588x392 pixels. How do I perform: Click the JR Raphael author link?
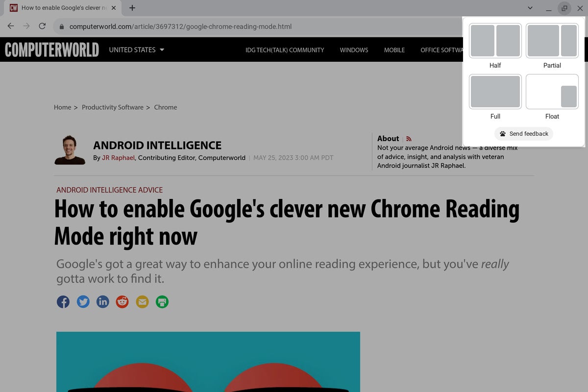point(119,158)
